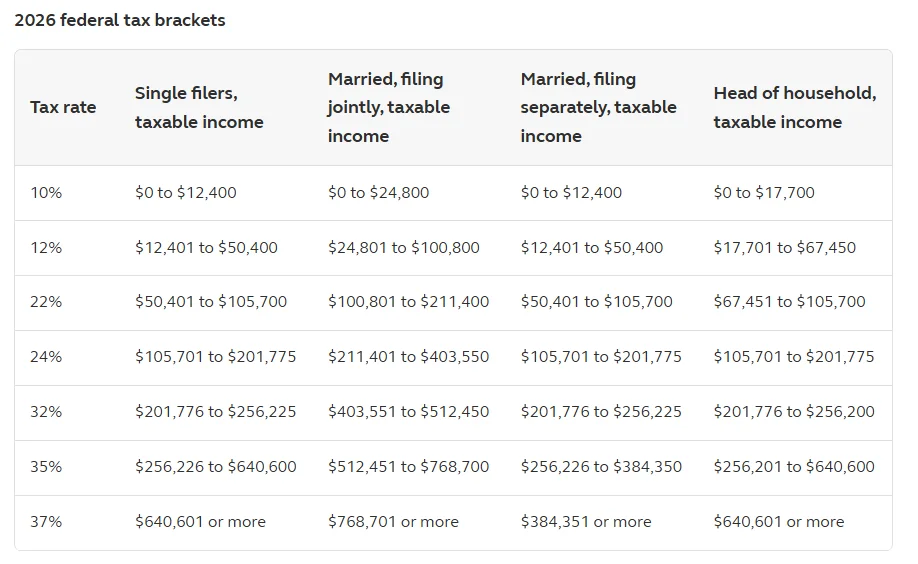Click the 35% tax rate cell
918x564 pixels.
pyautogui.click(x=46, y=466)
